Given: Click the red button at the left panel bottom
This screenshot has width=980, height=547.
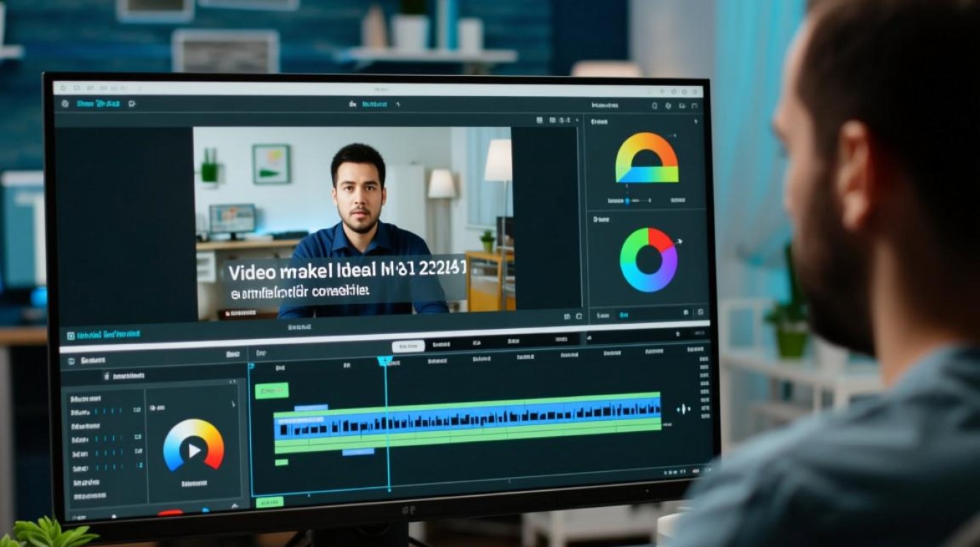Looking at the screenshot, I should click(170, 513).
